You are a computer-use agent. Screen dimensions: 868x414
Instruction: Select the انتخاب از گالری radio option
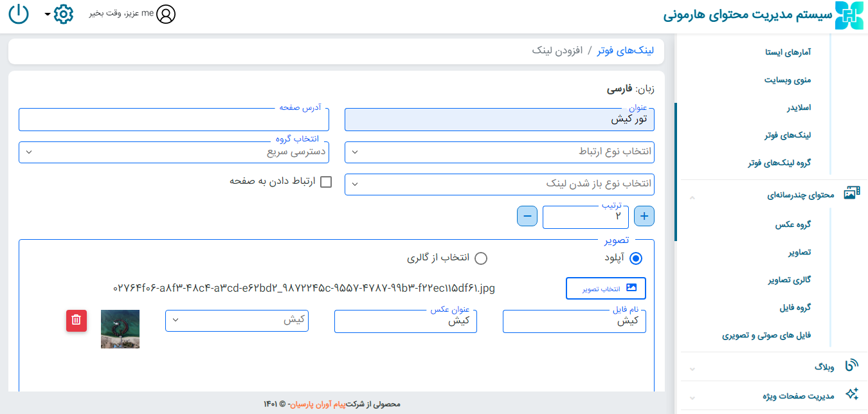coord(480,258)
